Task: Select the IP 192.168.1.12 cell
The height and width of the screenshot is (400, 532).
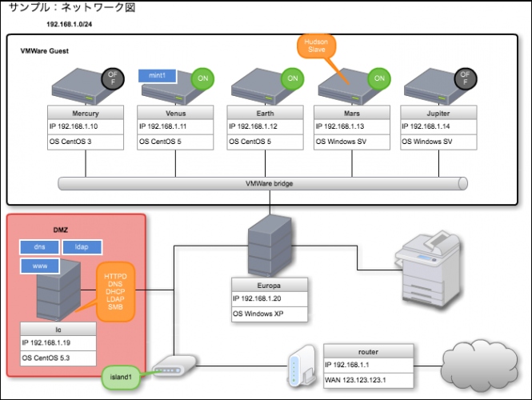Action: [265, 127]
